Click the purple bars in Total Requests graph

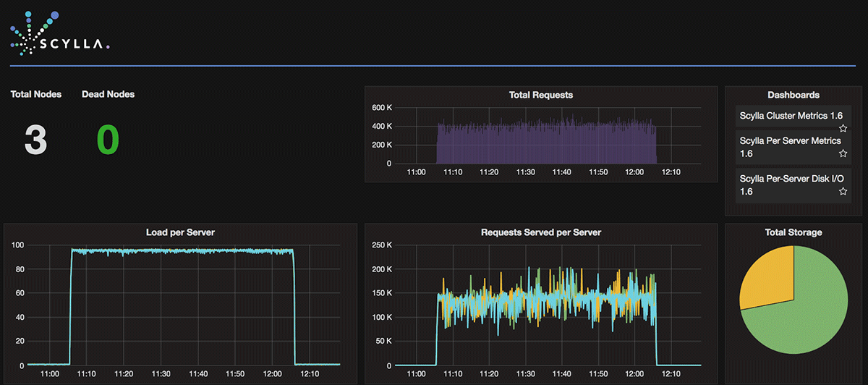click(546, 143)
